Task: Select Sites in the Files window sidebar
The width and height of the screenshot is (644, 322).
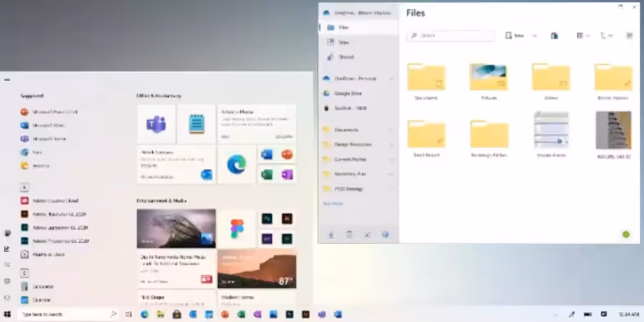Action: (x=358, y=42)
